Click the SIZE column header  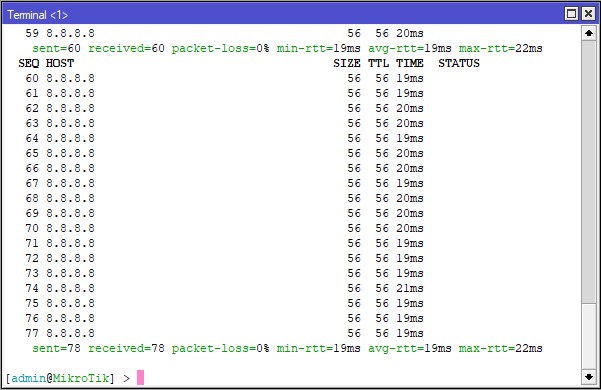pos(346,63)
